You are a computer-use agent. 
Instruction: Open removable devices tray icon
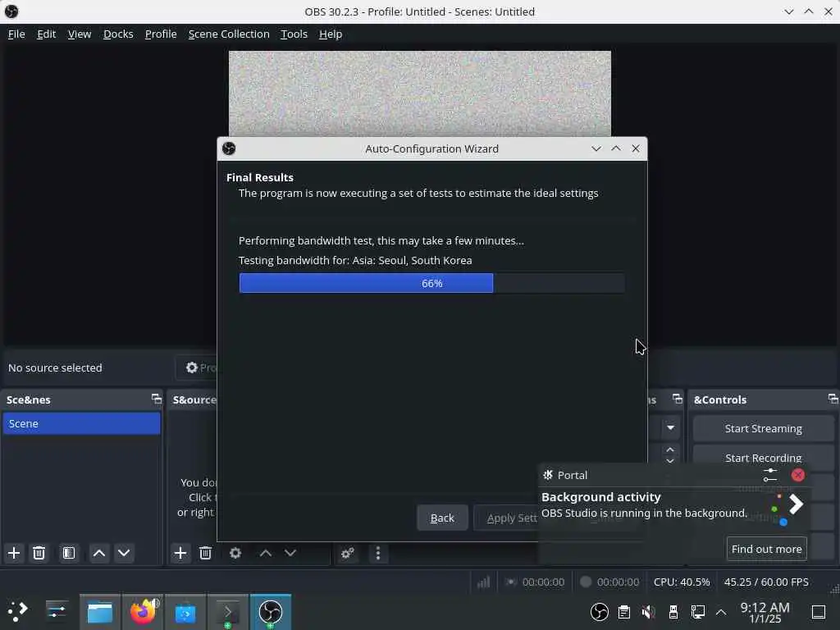tap(673, 612)
